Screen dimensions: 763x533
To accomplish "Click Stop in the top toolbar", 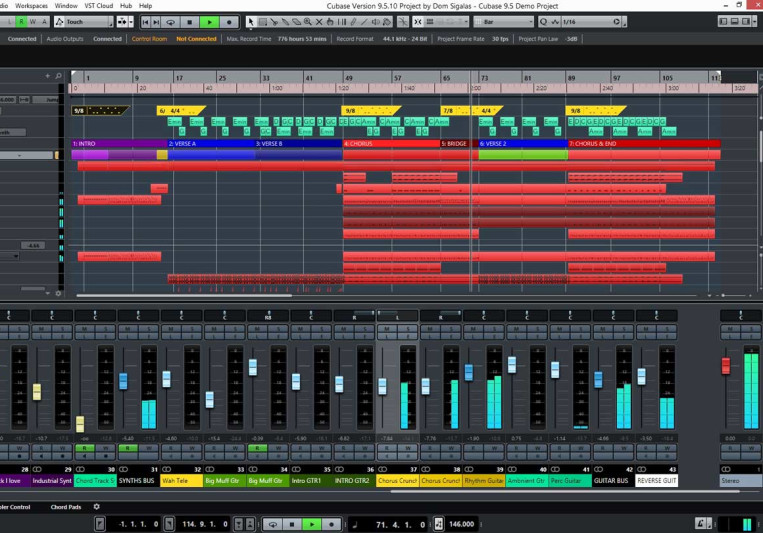I will click(x=190, y=22).
